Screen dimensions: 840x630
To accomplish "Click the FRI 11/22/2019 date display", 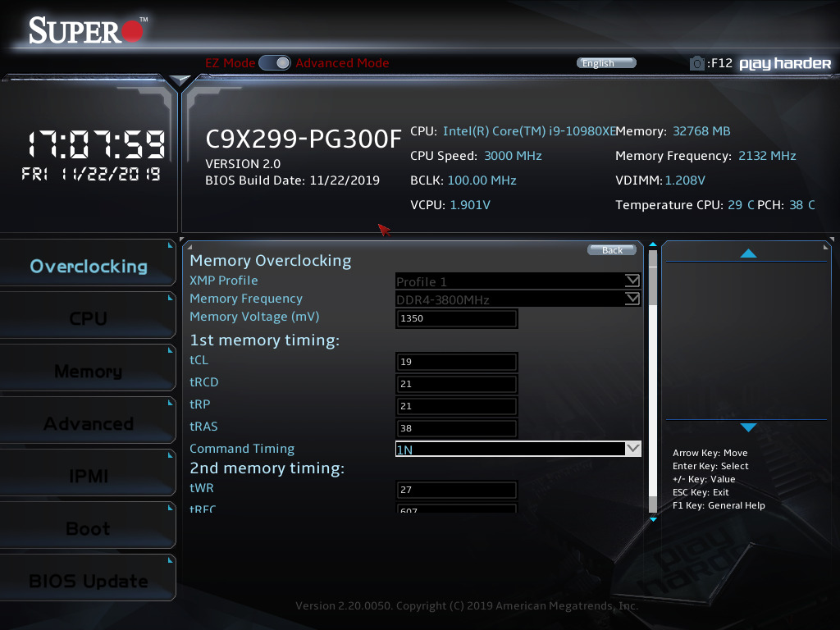I will click(90, 174).
